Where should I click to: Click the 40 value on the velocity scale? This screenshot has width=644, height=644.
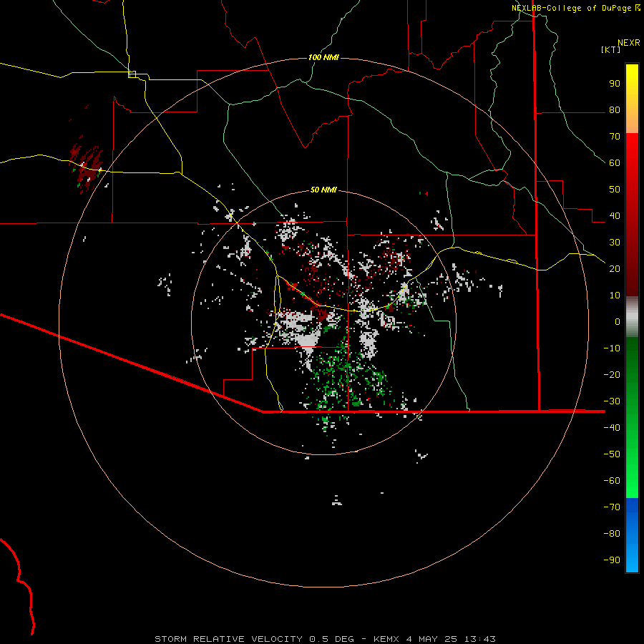click(615, 216)
